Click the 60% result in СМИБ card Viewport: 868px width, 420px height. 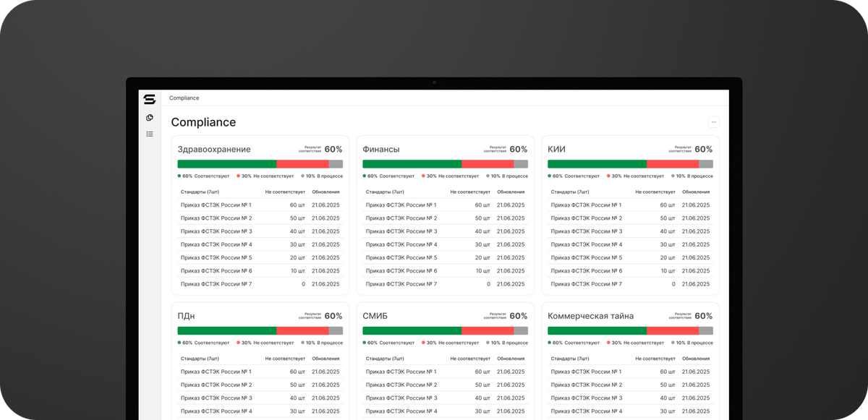pyautogui.click(x=519, y=316)
